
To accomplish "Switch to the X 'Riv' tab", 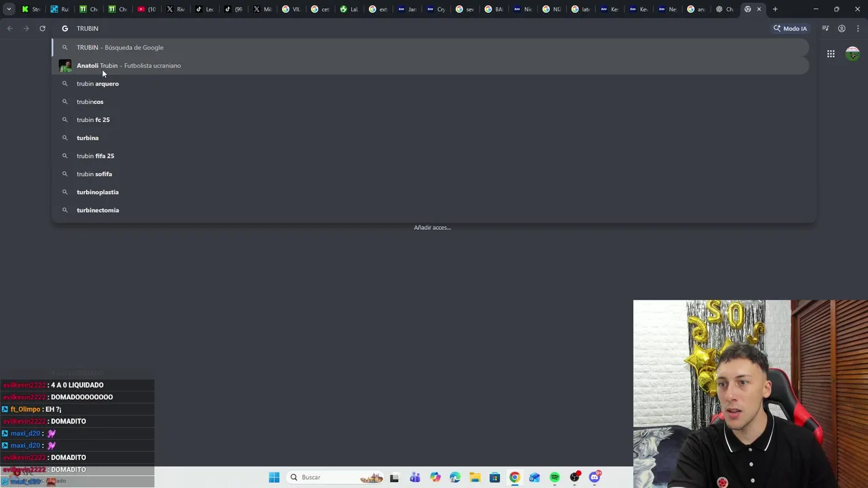I will tap(175, 9).
